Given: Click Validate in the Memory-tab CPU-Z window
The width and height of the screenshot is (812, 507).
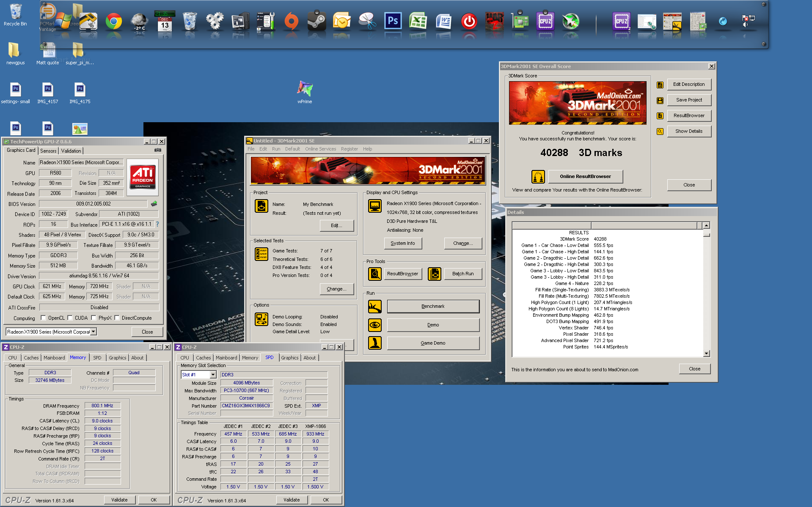Looking at the screenshot, I should 119,500.
